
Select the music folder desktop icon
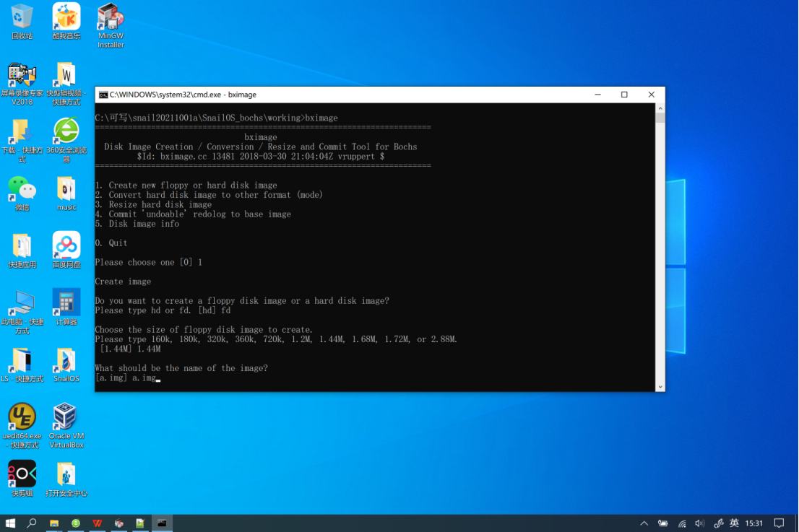click(66, 194)
